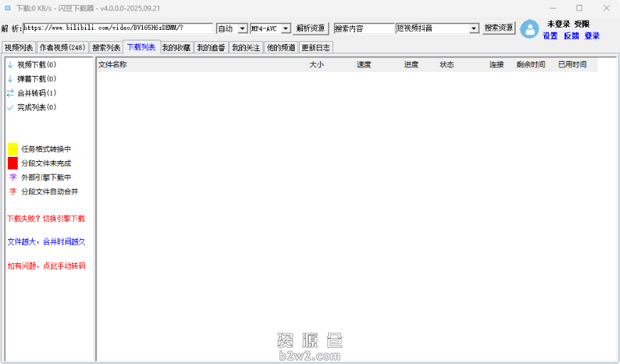Switch to the 视频列表 tab

pyautogui.click(x=18, y=48)
